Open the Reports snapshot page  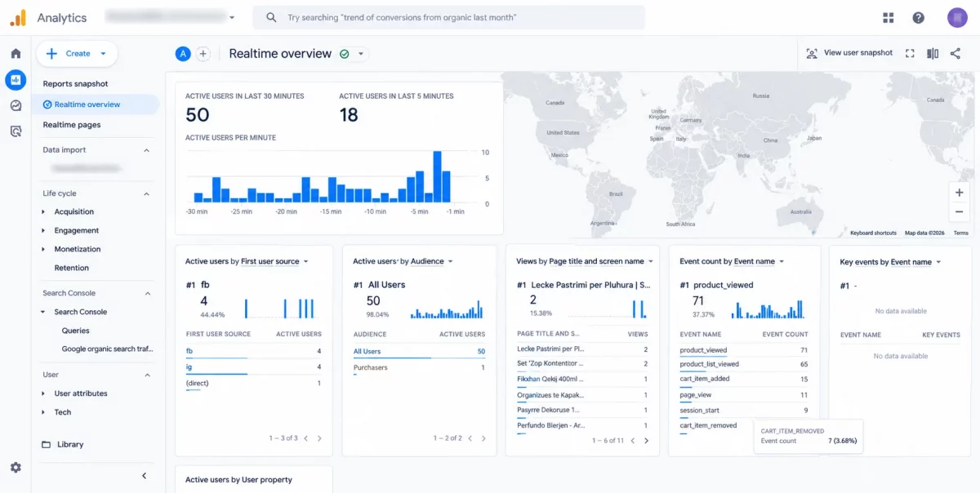point(75,84)
